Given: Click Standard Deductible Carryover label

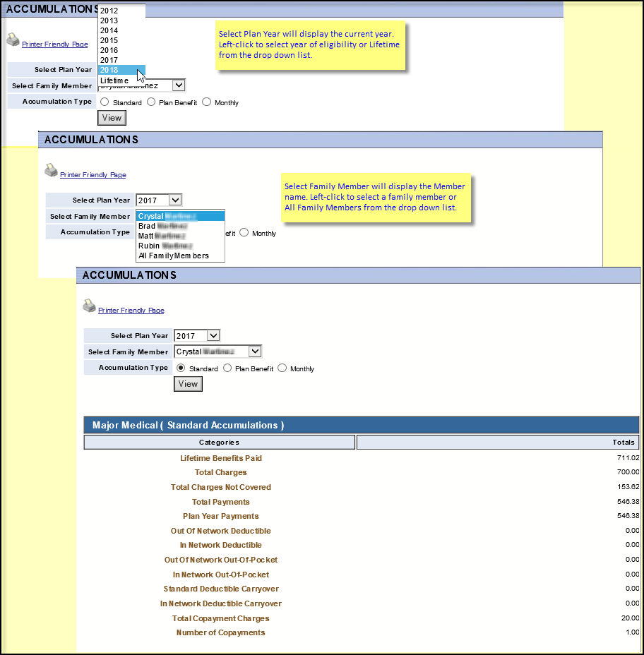Looking at the screenshot, I should 221,589.
